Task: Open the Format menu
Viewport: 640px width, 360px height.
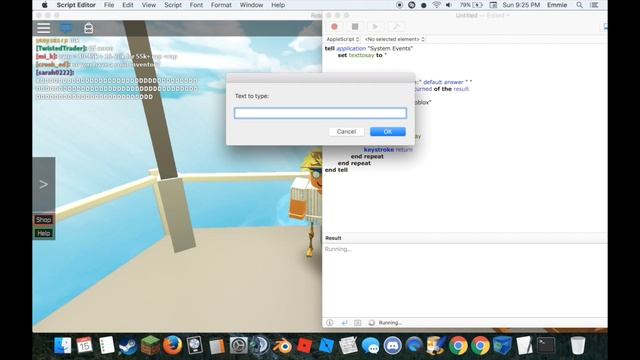Action: click(x=221, y=5)
